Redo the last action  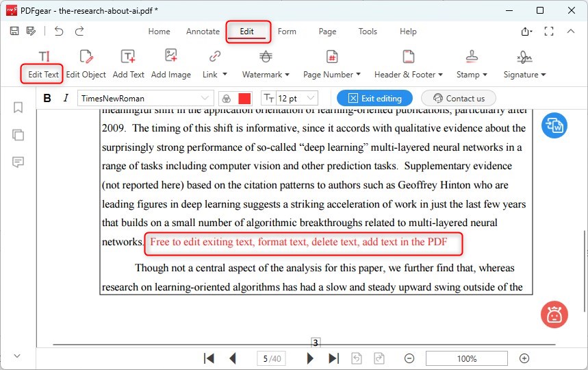[x=79, y=31]
